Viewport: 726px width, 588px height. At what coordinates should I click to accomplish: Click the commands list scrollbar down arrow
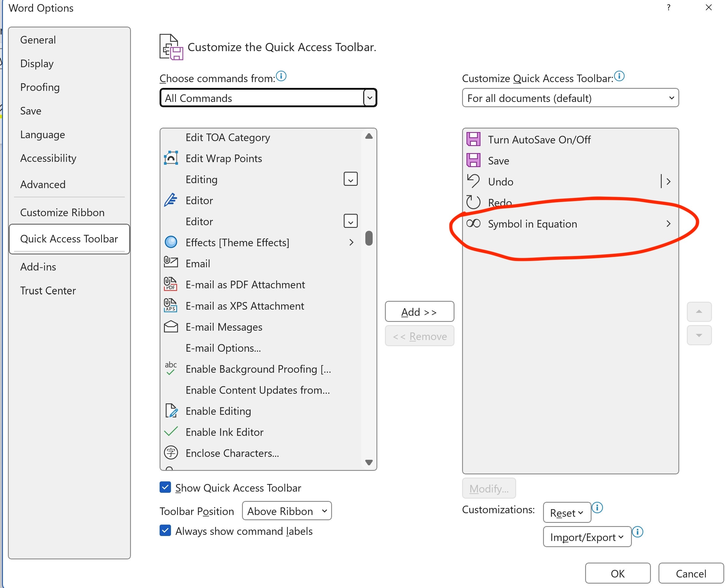tap(369, 462)
